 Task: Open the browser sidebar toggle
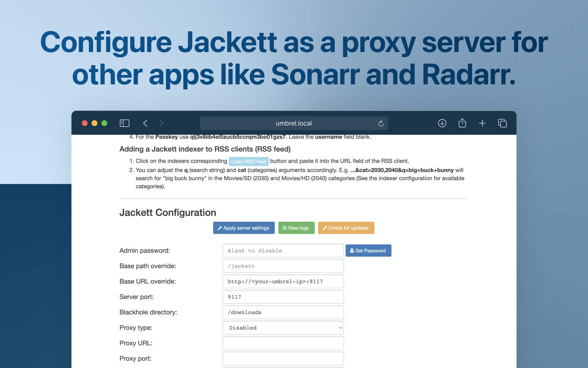click(125, 123)
